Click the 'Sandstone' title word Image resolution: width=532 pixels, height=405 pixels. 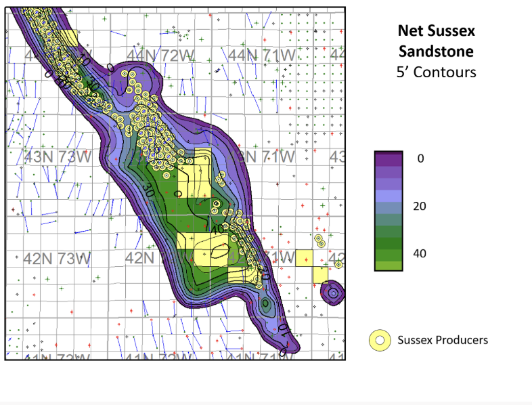coord(436,51)
